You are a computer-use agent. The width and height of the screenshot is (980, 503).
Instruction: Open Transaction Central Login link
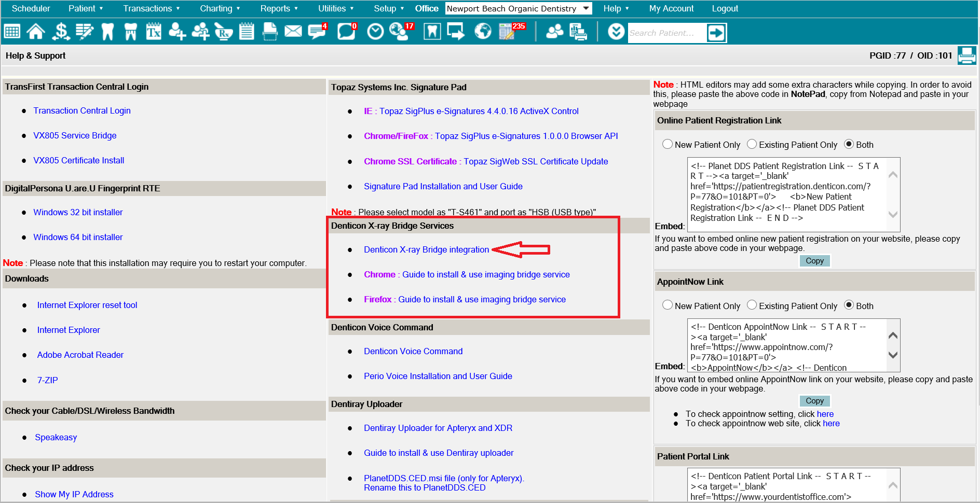tap(82, 110)
